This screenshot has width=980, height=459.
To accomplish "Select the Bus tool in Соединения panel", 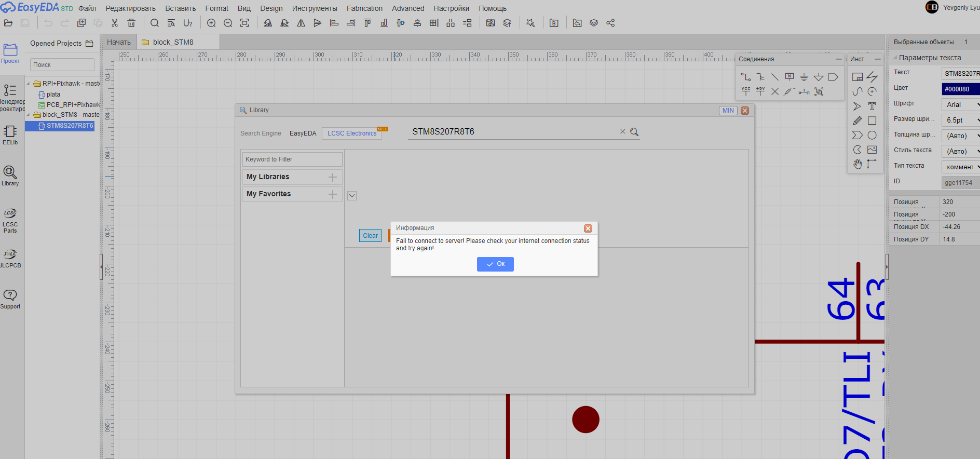I will 760,77.
